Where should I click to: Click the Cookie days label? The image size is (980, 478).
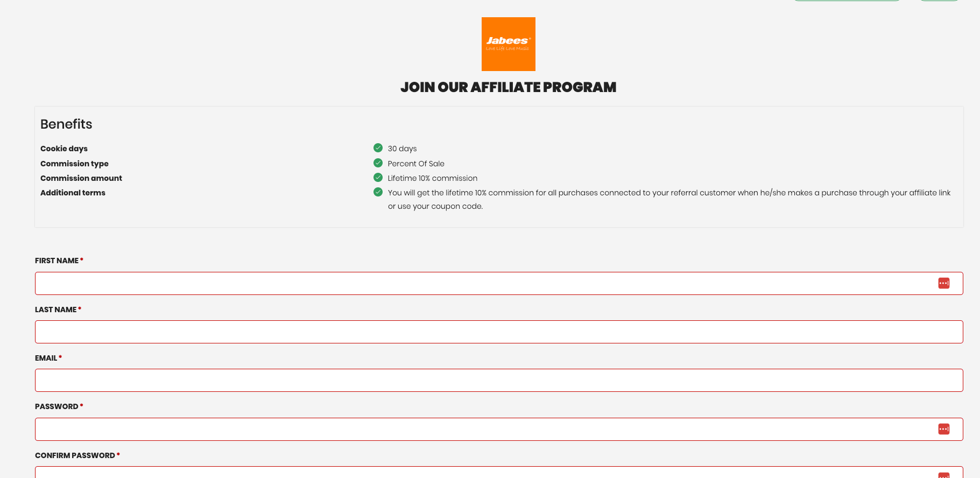(x=64, y=149)
